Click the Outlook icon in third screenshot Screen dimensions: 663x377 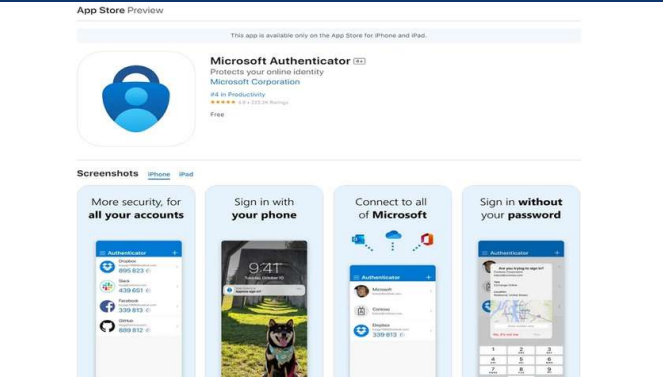[358, 240]
